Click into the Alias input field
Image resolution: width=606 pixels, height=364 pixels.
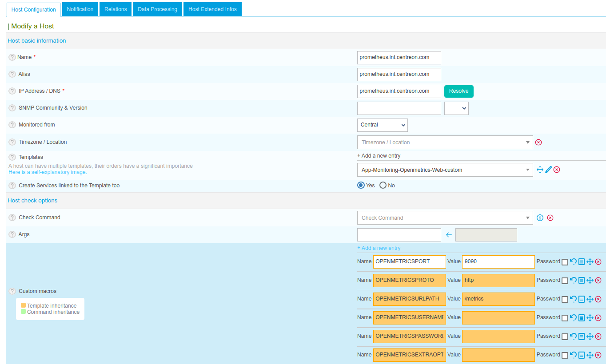tap(399, 75)
